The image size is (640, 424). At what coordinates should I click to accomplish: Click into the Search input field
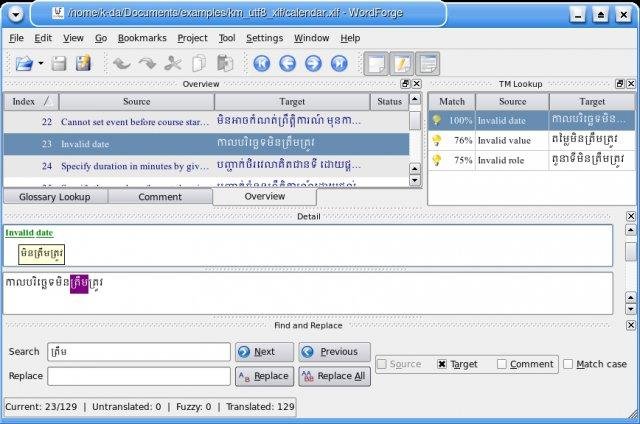point(139,352)
